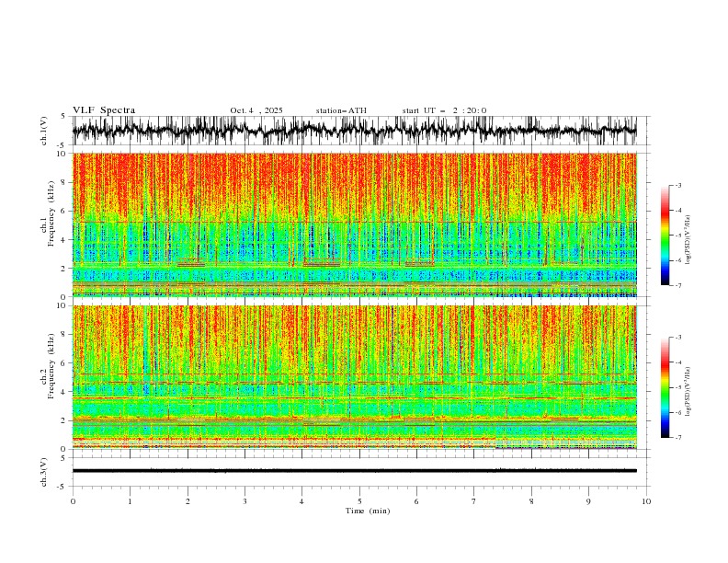Click the ch.3 waveform strip
Screen dimensions: 728x563
point(355,471)
